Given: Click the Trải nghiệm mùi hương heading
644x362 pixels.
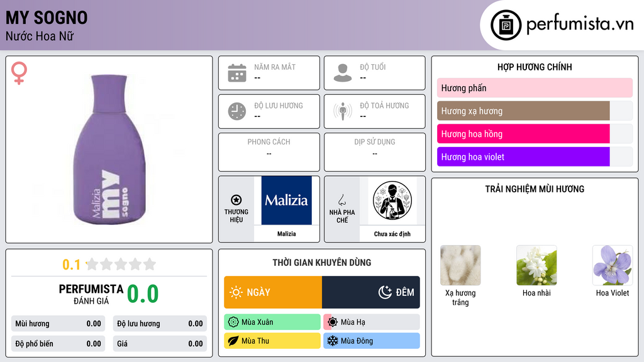Looking at the screenshot, I should 535,189.
